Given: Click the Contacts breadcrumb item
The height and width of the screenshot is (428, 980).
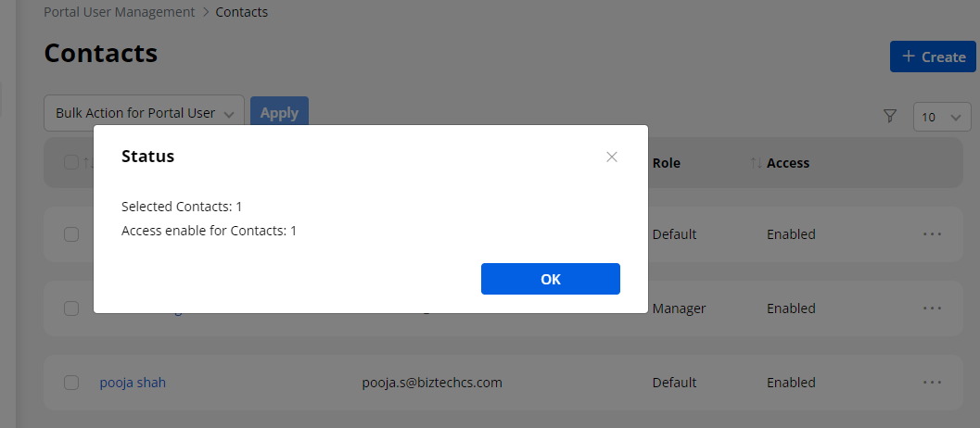Looking at the screenshot, I should [x=242, y=12].
